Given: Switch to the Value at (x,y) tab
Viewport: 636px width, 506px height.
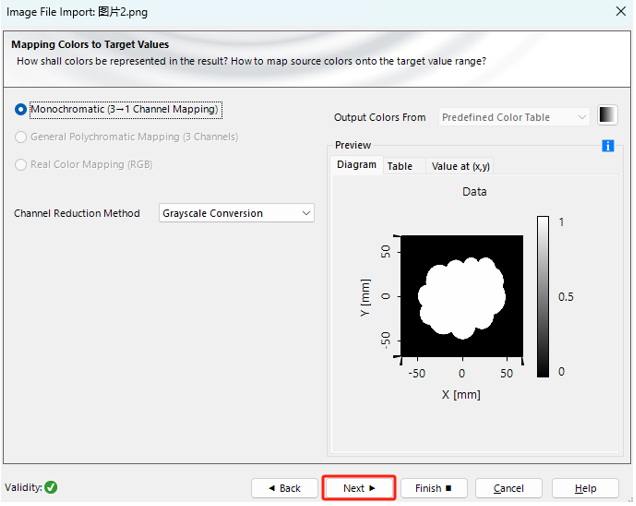Looking at the screenshot, I should pyautogui.click(x=460, y=166).
